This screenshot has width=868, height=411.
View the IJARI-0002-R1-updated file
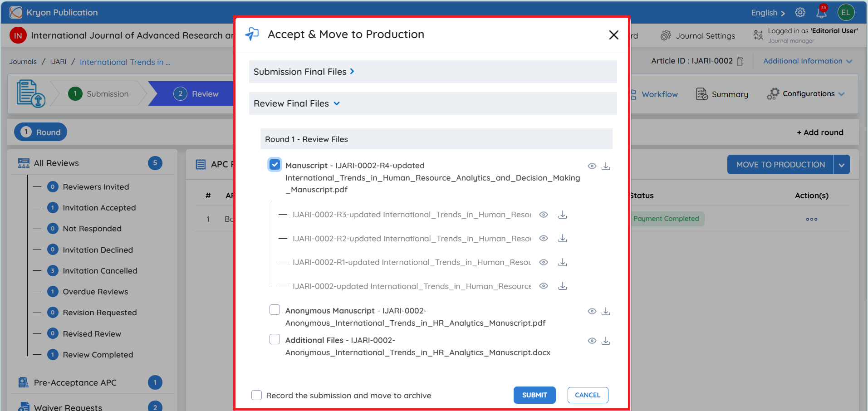544,262
